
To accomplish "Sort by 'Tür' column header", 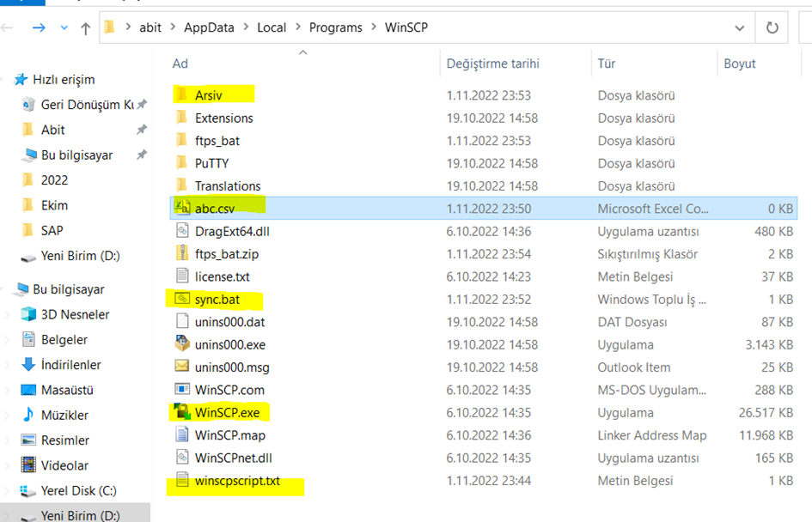I will click(x=607, y=64).
